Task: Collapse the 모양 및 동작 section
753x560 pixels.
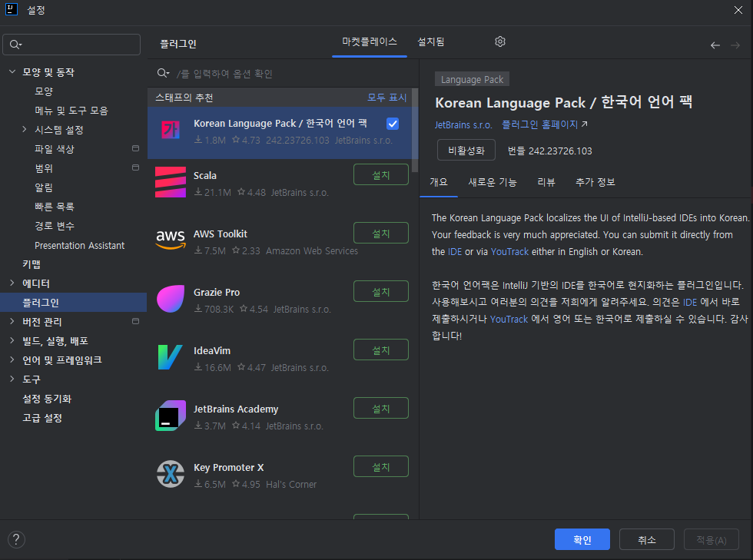Action: (12, 71)
